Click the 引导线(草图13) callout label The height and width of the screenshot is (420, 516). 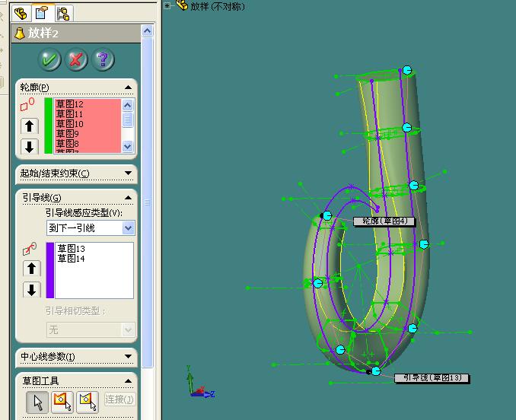[x=432, y=378]
